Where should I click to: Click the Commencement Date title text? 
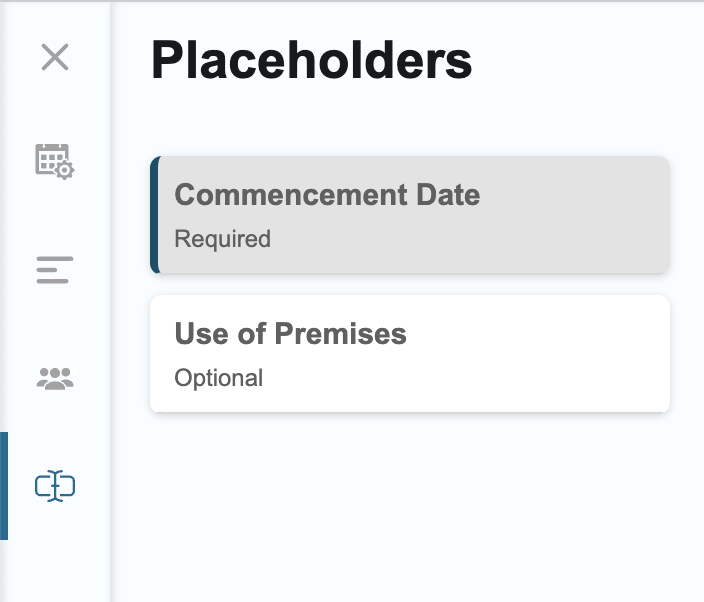(327, 195)
